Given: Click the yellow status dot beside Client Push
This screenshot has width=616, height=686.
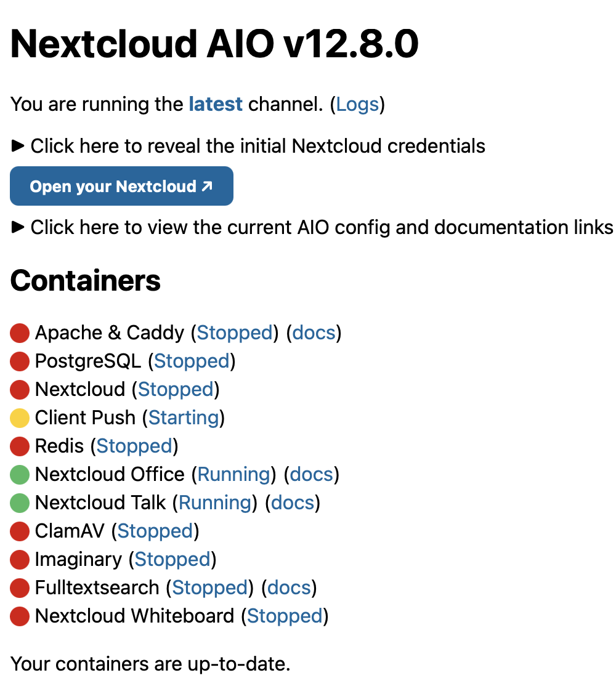Looking at the screenshot, I should (x=20, y=418).
